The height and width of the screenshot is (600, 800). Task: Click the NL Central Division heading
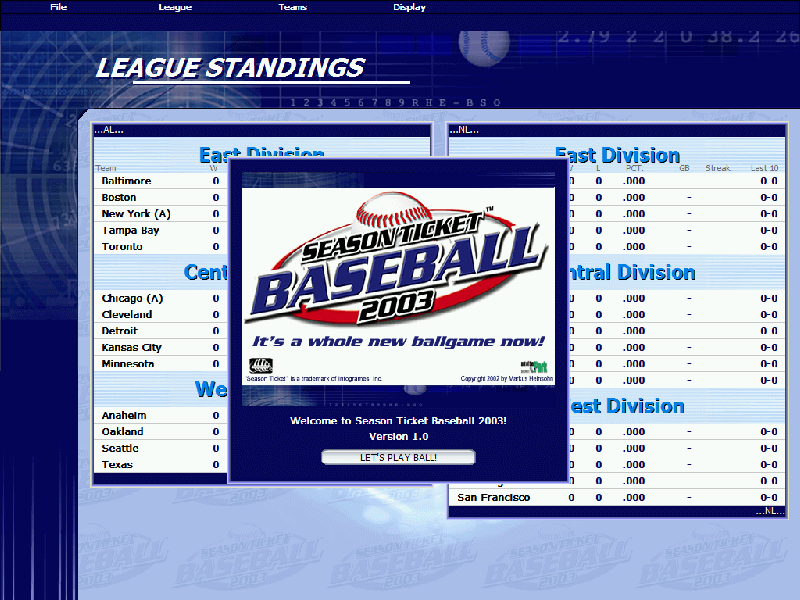[632, 272]
